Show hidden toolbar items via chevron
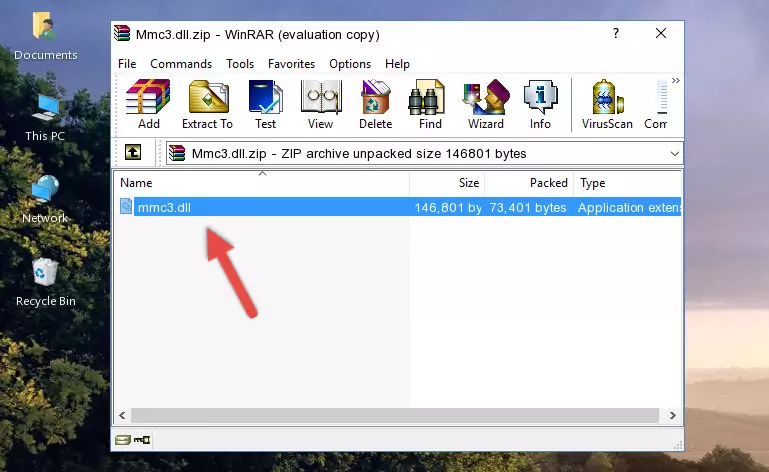769x472 pixels. click(675, 80)
